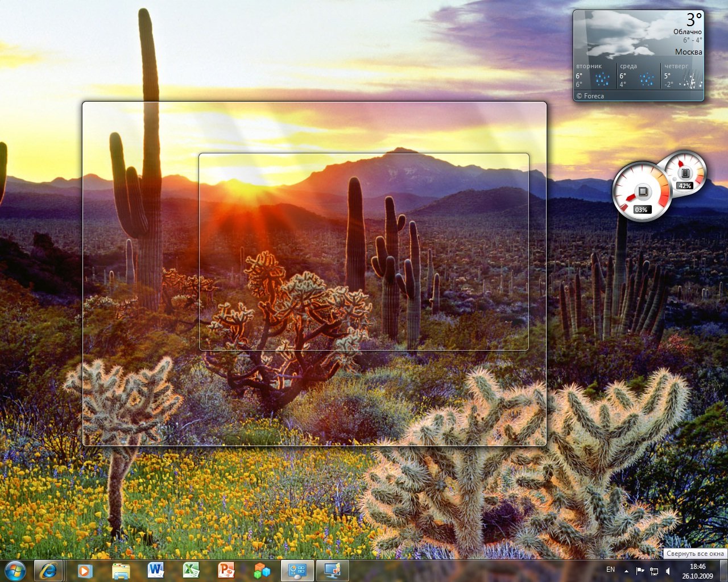Open Windows Media Player from taskbar
This screenshot has width=728, height=582.
[85, 570]
